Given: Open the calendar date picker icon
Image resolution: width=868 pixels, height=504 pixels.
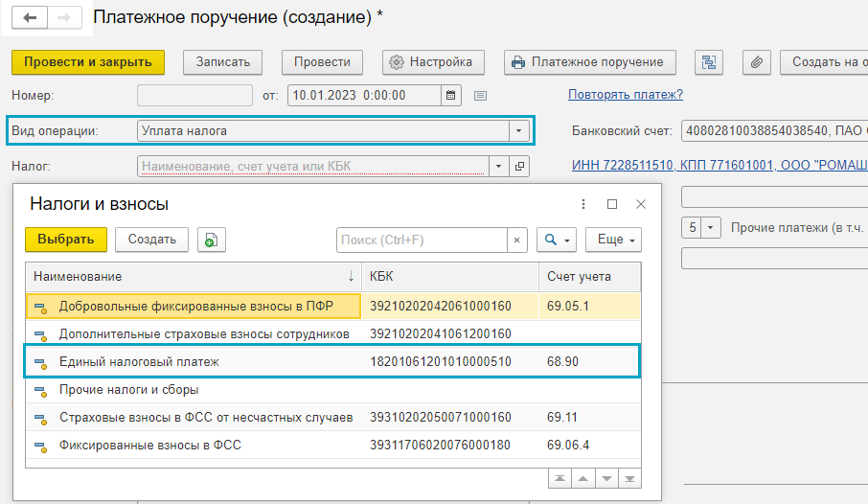Looking at the screenshot, I should pos(451,96).
